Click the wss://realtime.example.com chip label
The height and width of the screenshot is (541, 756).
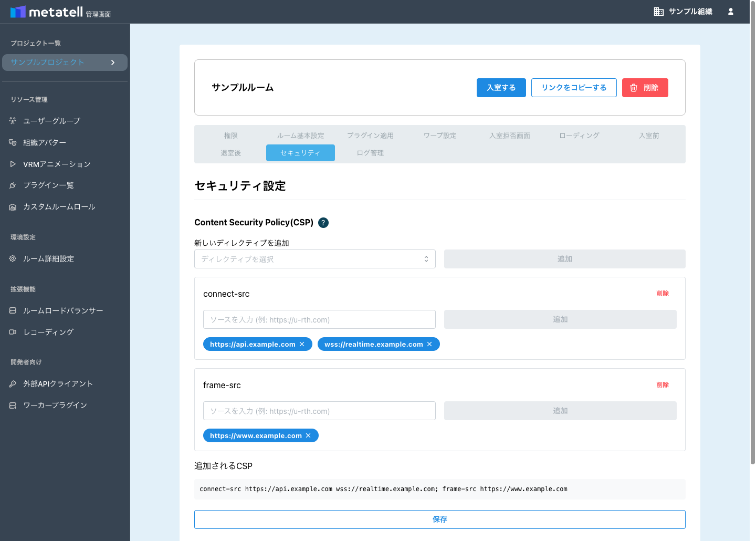(374, 344)
